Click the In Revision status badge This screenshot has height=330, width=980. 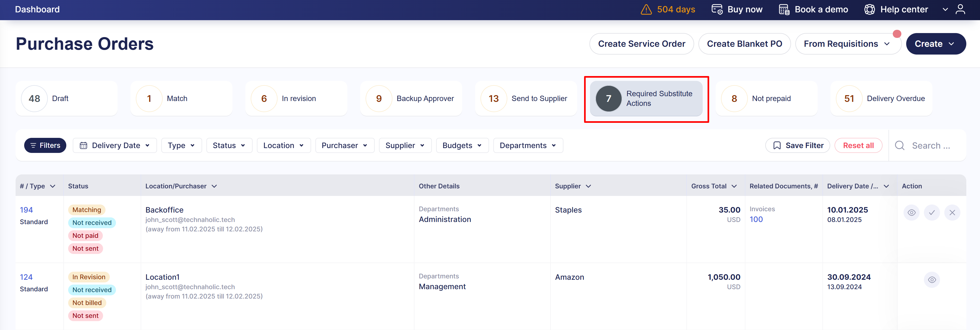pyautogui.click(x=89, y=277)
